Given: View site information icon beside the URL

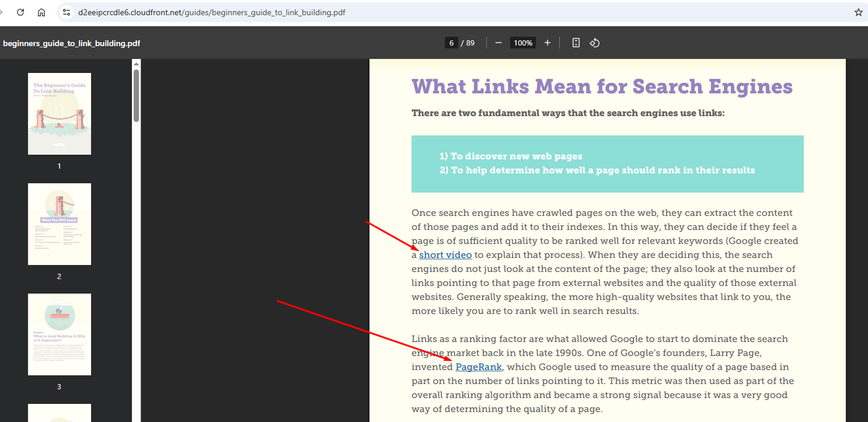Looking at the screenshot, I should tap(67, 12).
